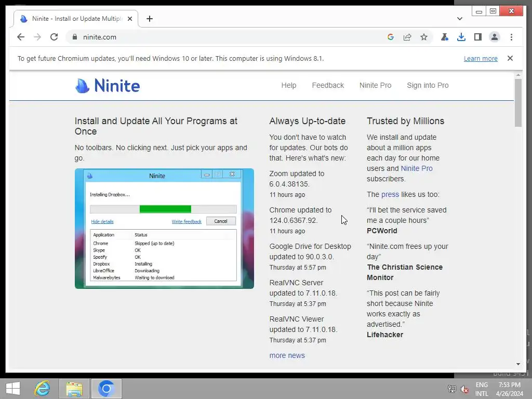Click the 'Thursday at 5:57 pm' timestamp
The height and width of the screenshot is (399, 532).
click(298, 268)
